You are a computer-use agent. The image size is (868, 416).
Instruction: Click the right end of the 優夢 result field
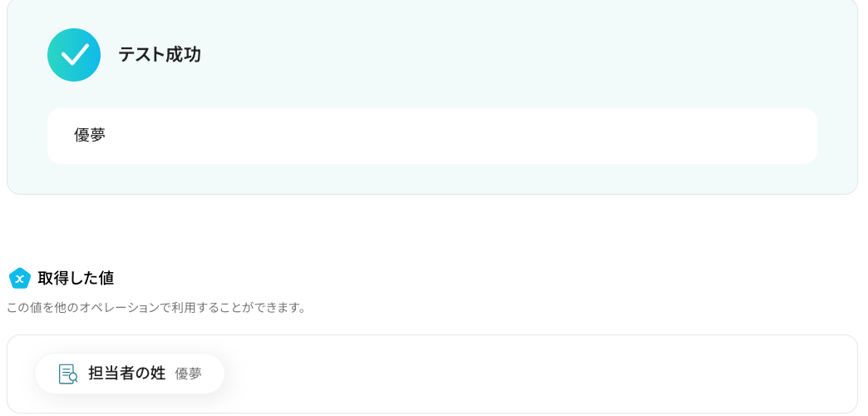pos(797,136)
